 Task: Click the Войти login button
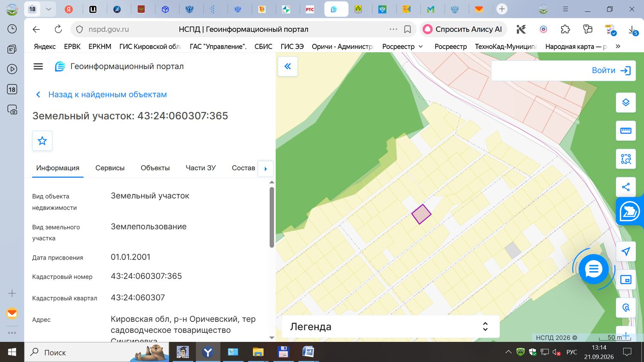coord(611,70)
